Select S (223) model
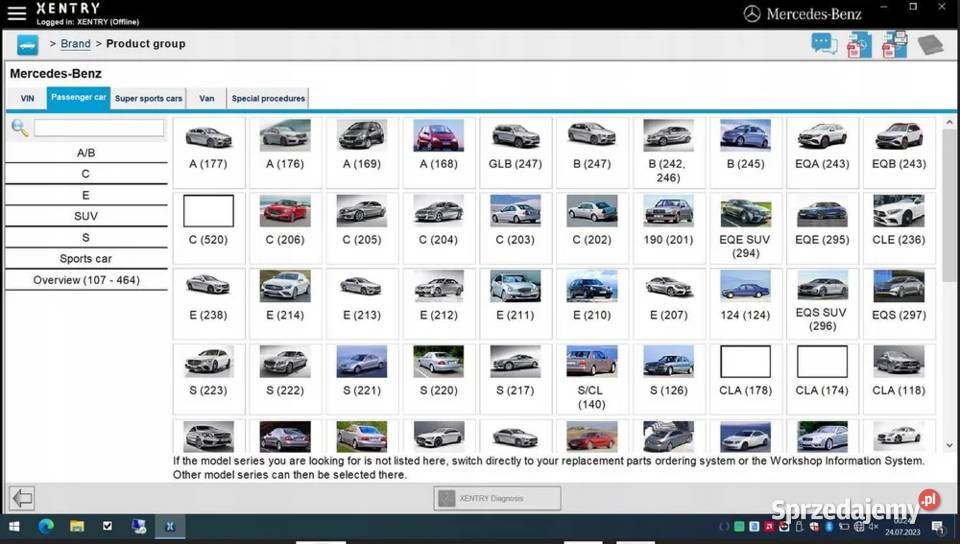 click(209, 379)
